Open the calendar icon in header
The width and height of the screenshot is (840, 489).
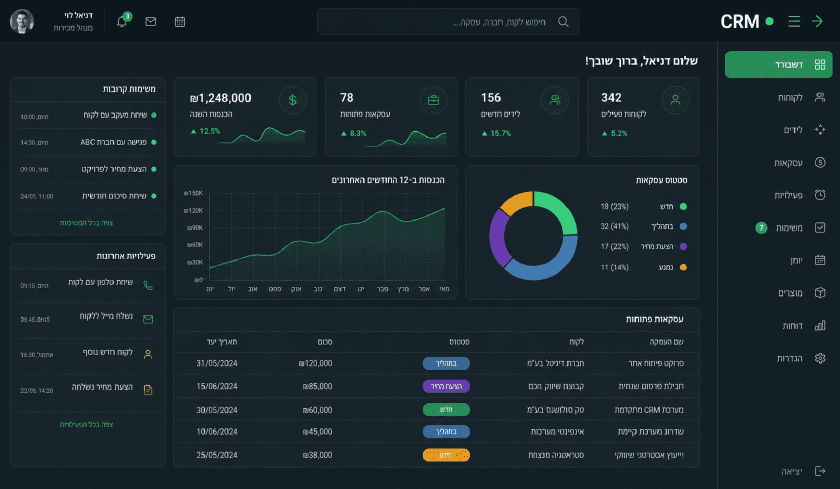180,21
